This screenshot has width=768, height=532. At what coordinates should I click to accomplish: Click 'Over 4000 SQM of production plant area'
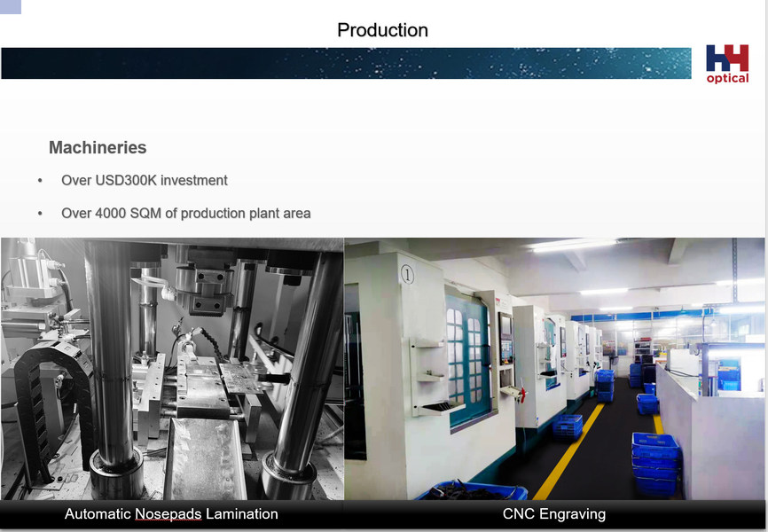tap(185, 214)
